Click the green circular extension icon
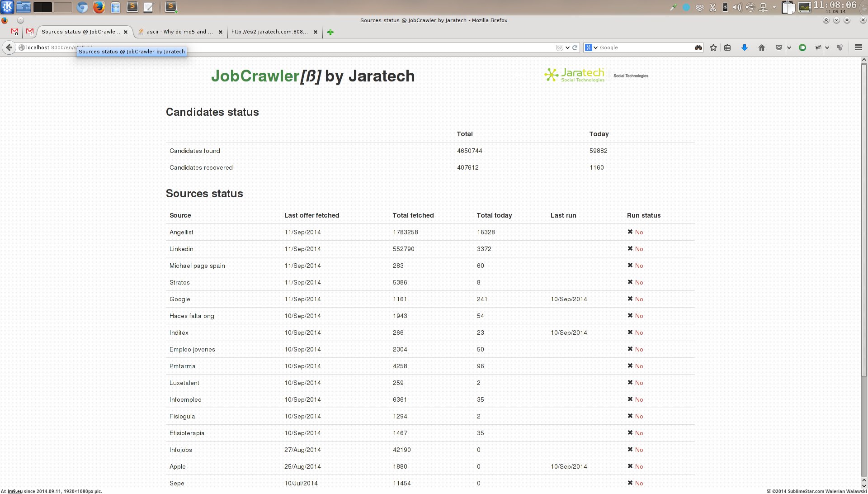 (x=802, y=47)
